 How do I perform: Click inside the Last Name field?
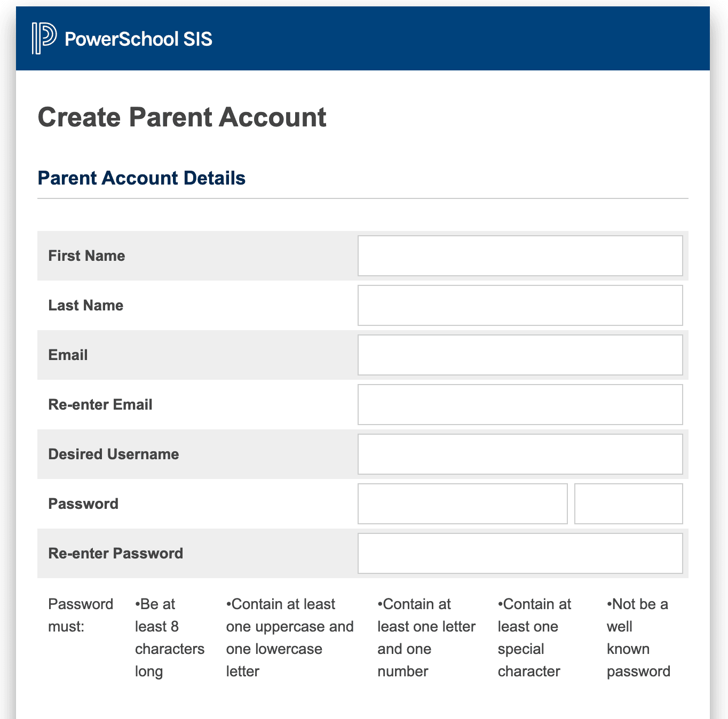520,305
